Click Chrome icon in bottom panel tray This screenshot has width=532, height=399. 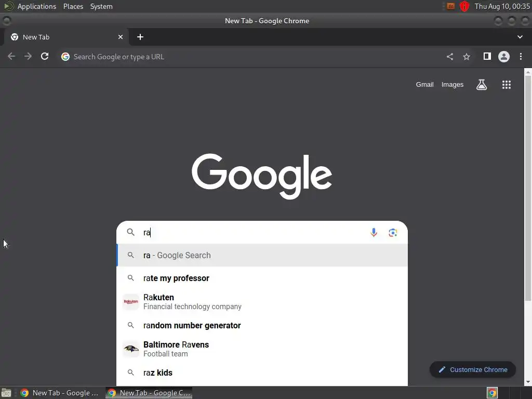pos(492,393)
